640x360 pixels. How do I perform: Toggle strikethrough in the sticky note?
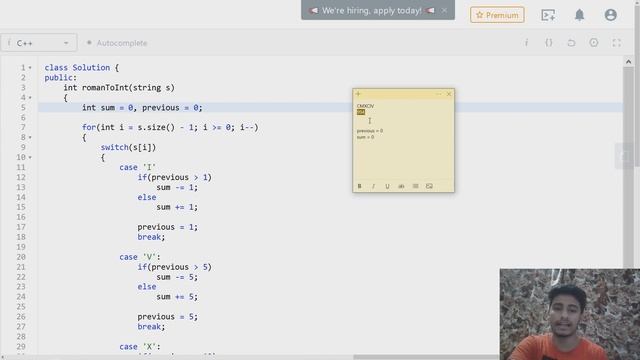tap(401, 186)
